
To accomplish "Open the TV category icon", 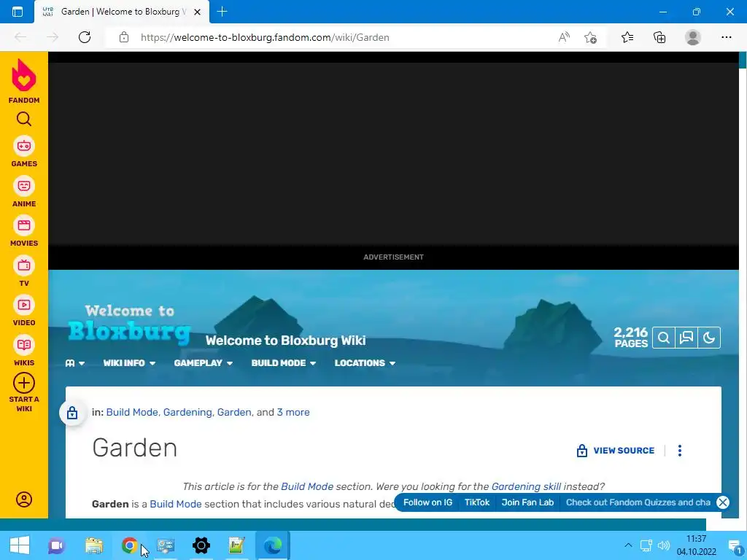I will 24,265.
